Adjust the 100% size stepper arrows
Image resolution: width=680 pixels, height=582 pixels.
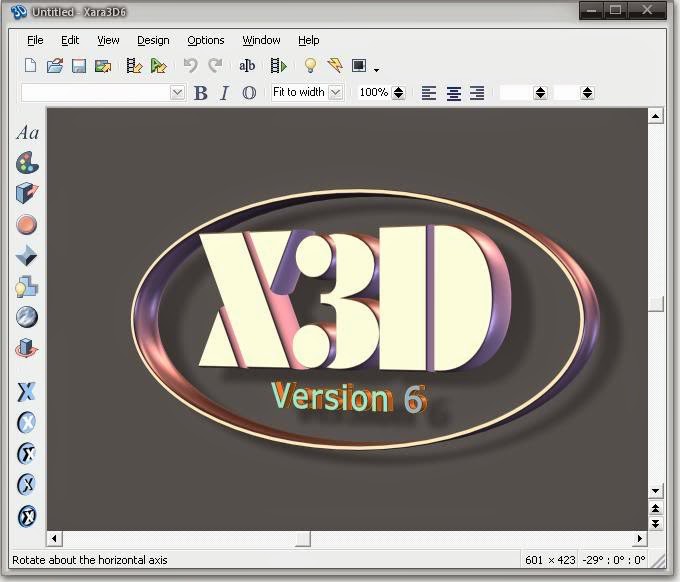[398, 92]
